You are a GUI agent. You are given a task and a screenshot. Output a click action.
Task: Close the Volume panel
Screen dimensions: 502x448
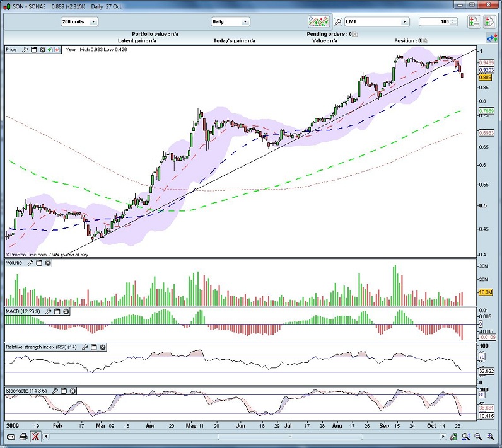48,263
